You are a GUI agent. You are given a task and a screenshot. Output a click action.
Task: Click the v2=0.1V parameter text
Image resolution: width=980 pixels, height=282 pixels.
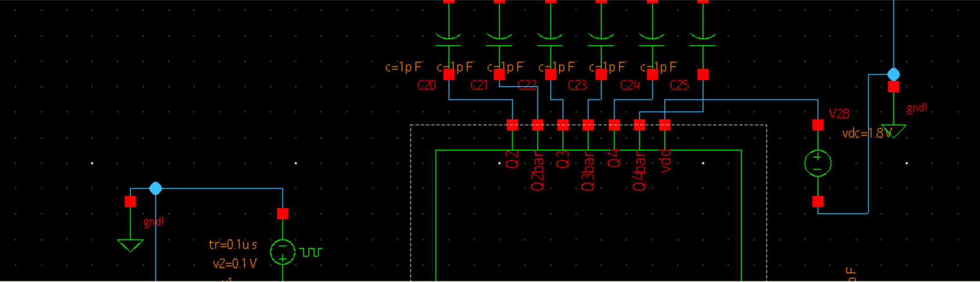point(234,264)
